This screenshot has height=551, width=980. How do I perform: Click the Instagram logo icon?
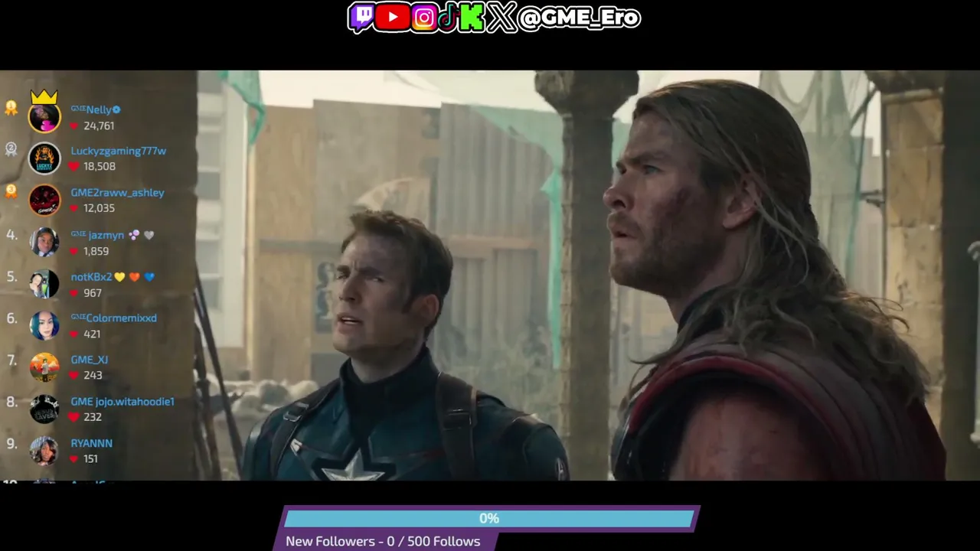[423, 18]
